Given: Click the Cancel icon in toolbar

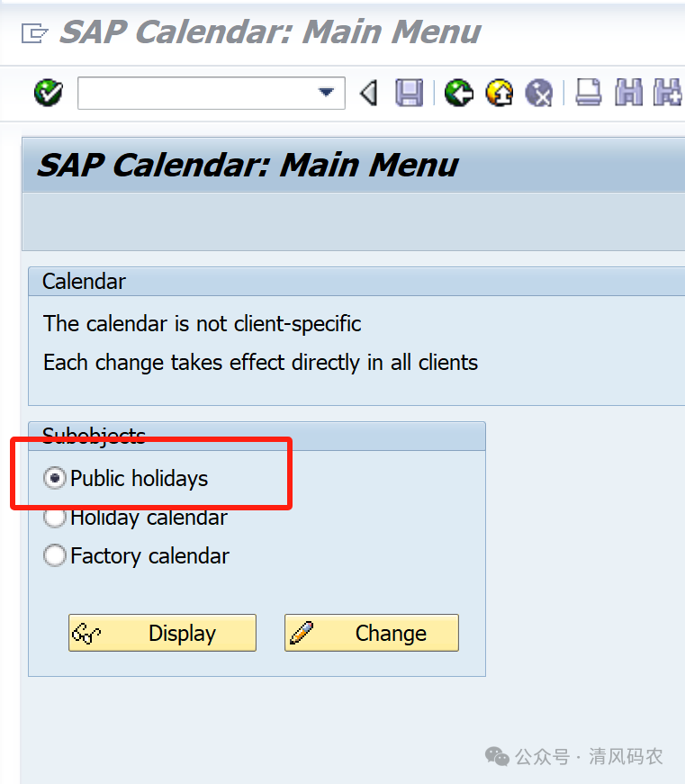Looking at the screenshot, I should [538, 93].
